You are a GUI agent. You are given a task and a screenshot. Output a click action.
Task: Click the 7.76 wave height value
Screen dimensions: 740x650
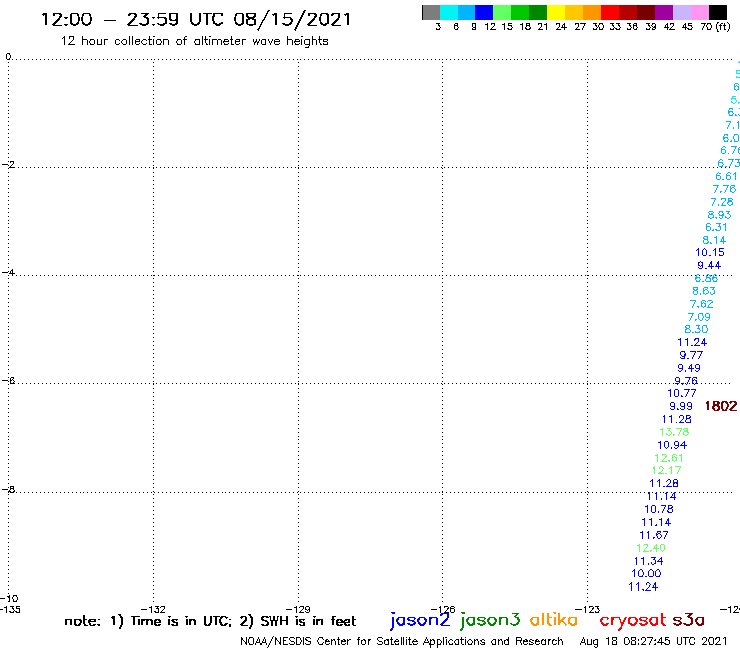tap(724, 189)
